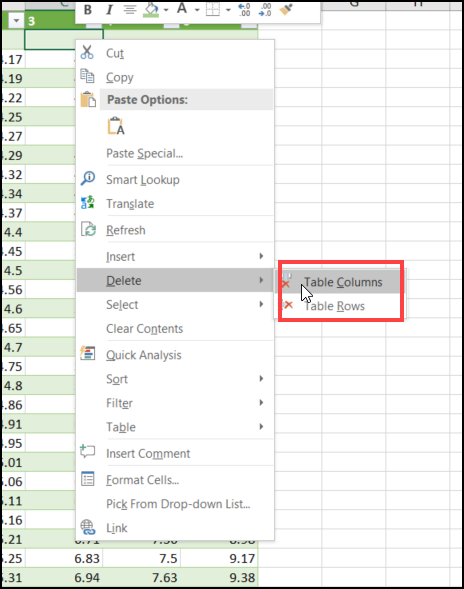Screen dimensions: 464x589
Task: Expand Select submenu arrow
Action: (261, 304)
